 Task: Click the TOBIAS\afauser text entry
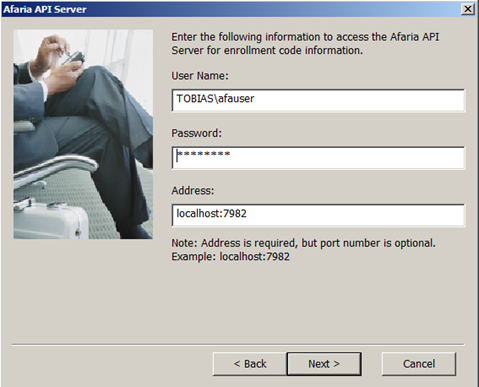pyautogui.click(x=215, y=99)
